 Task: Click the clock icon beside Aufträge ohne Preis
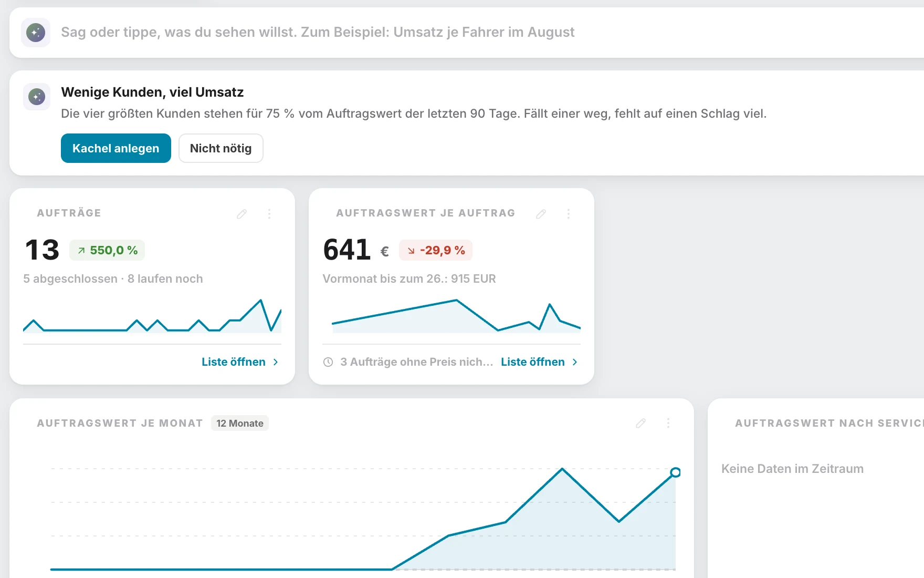pyautogui.click(x=328, y=362)
